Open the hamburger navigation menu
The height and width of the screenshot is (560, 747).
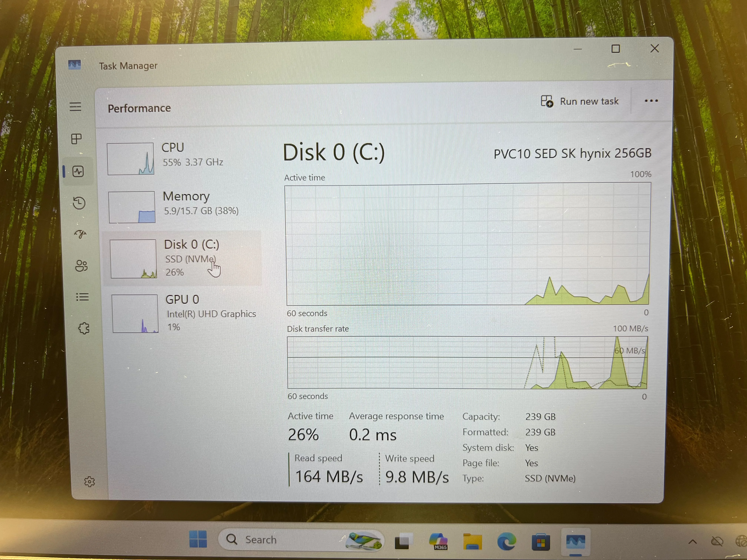pos(75,107)
